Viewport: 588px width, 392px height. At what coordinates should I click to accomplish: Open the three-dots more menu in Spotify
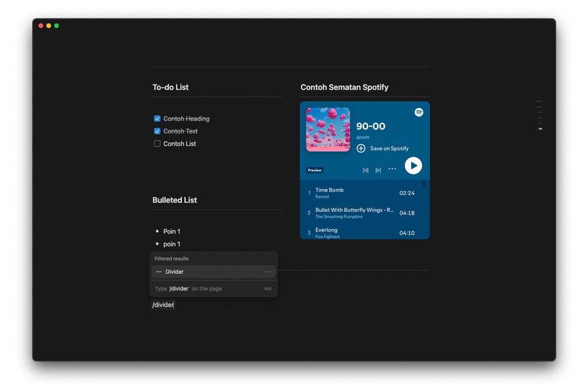tap(392, 169)
